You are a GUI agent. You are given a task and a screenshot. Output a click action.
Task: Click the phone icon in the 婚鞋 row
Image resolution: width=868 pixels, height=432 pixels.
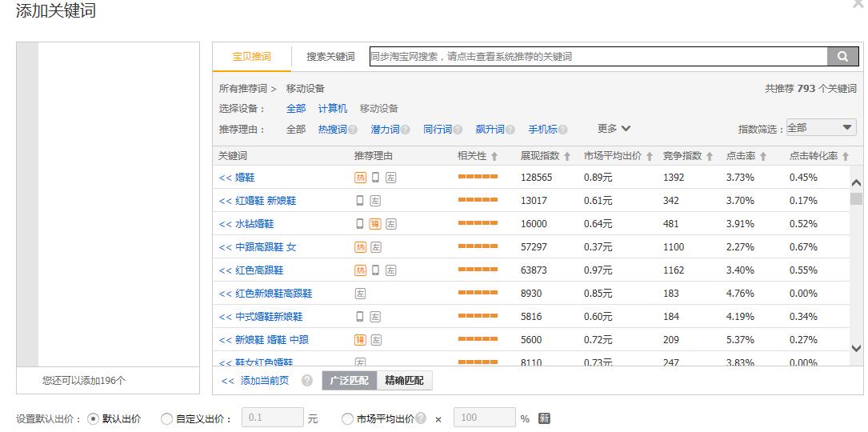point(376,178)
